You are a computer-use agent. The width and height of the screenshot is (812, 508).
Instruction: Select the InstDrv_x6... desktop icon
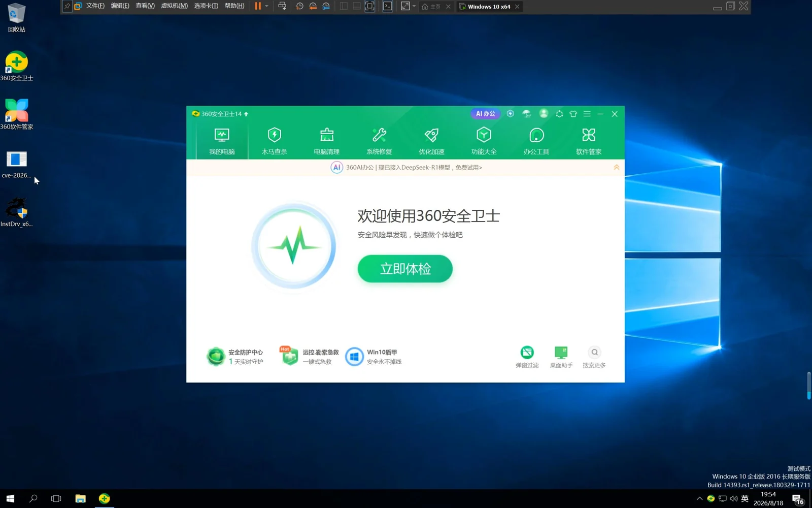click(x=16, y=212)
